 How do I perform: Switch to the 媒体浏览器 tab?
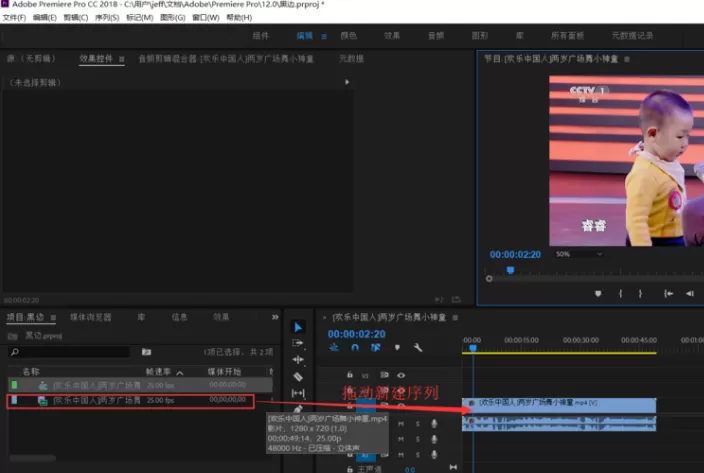(x=90, y=317)
